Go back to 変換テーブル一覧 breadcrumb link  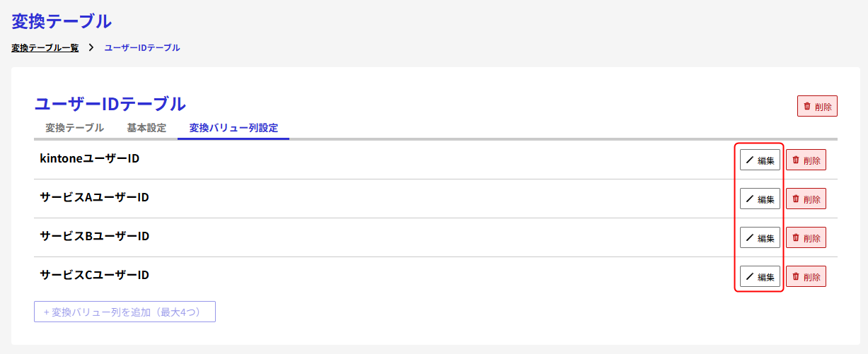(x=45, y=48)
